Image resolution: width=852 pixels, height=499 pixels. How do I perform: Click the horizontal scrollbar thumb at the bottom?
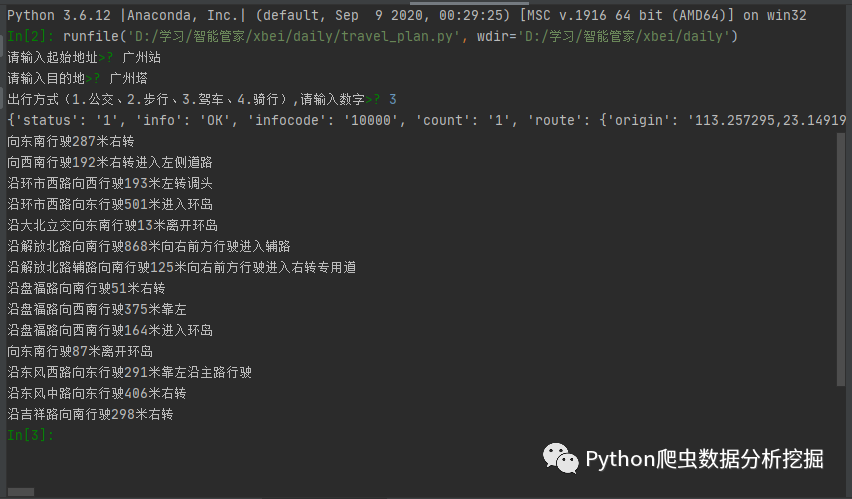coord(21,492)
